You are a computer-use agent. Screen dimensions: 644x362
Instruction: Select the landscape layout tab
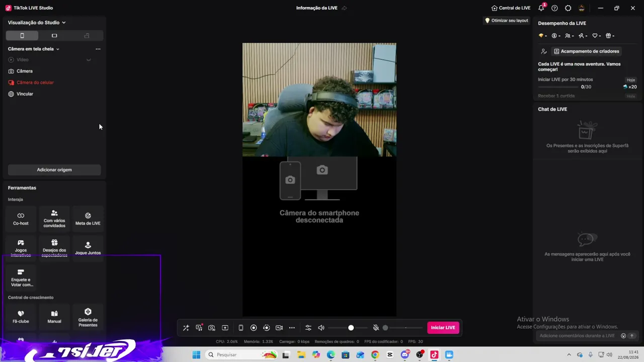pyautogui.click(x=54, y=36)
